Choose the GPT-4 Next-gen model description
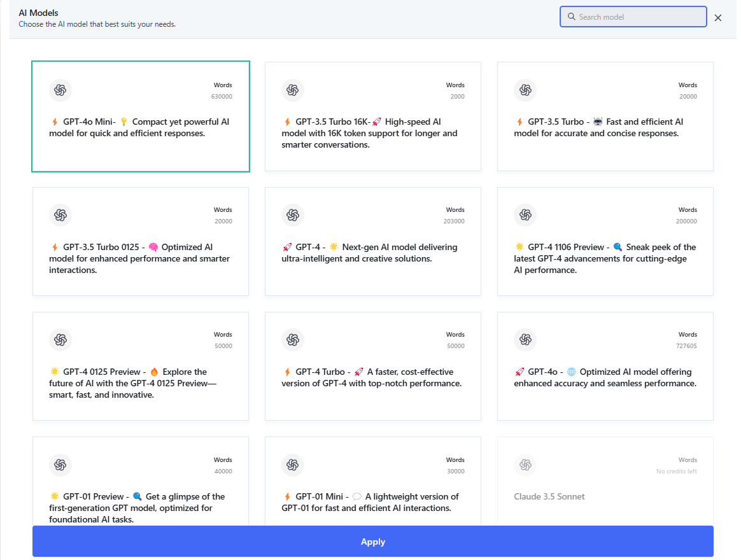The height and width of the screenshot is (560, 741). [370, 253]
